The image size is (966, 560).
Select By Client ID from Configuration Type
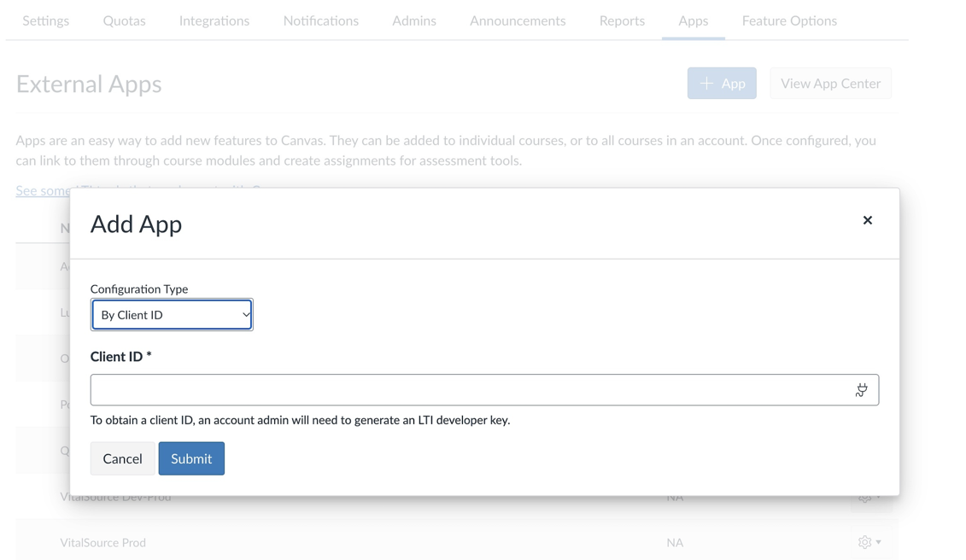tap(171, 314)
